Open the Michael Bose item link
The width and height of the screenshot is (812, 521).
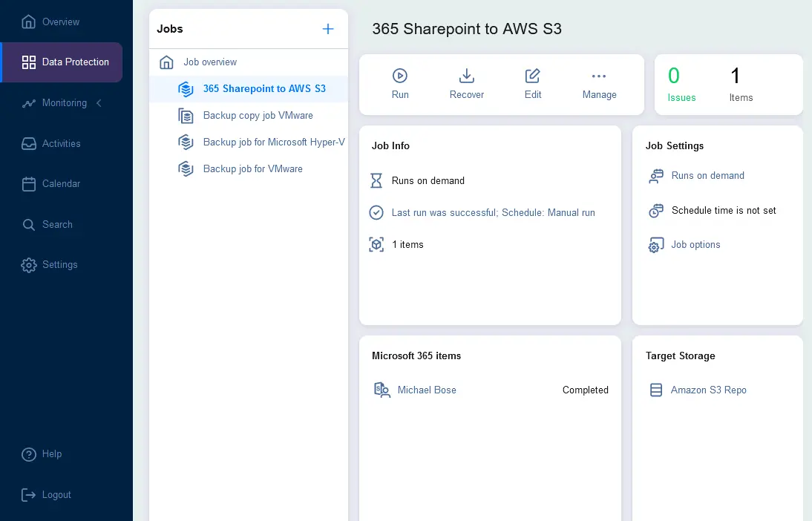[427, 390]
